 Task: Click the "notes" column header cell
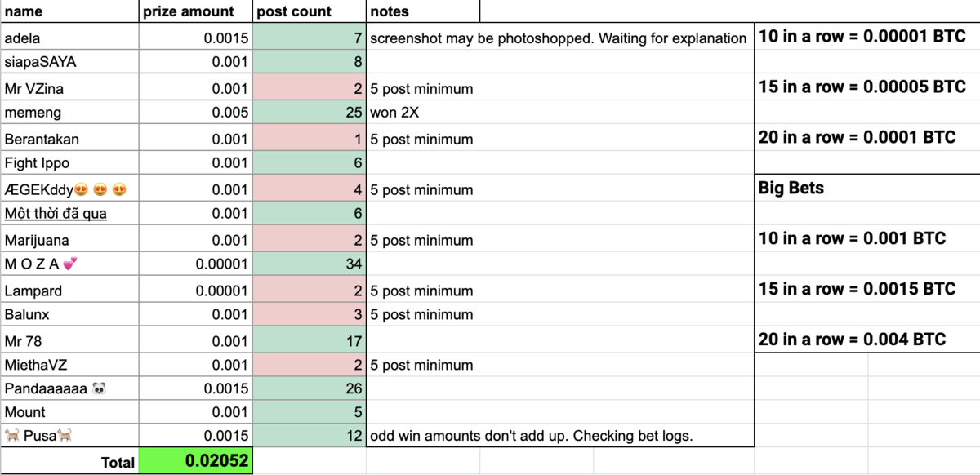422,11
